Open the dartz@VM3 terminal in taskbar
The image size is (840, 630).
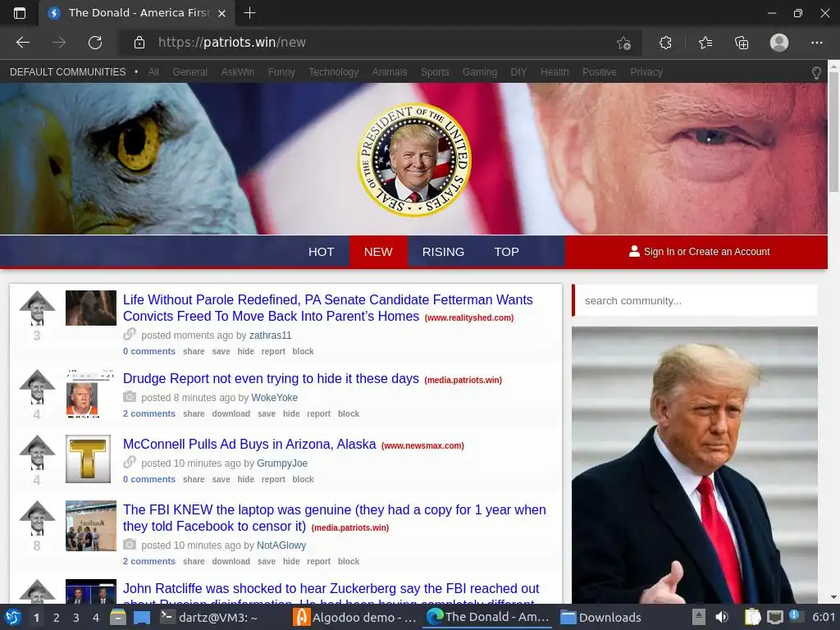(x=209, y=617)
